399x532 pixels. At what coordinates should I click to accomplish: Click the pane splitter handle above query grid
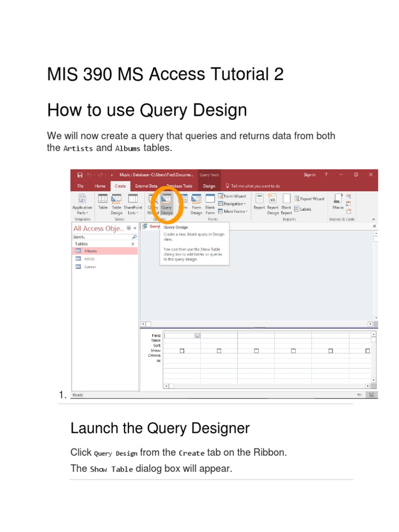[259, 328]
